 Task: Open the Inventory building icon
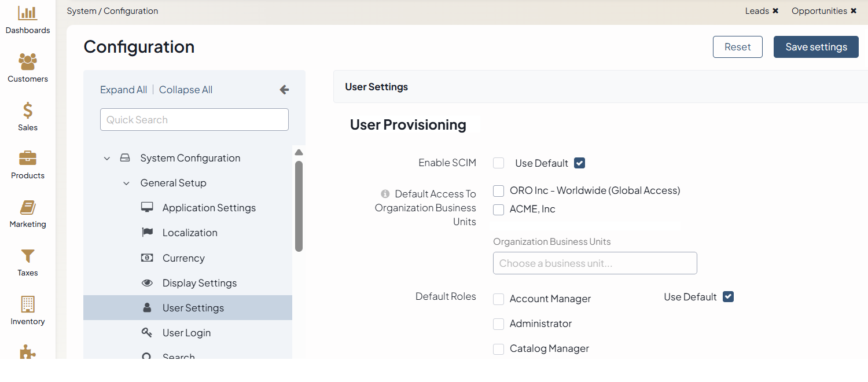coord(27,304)
